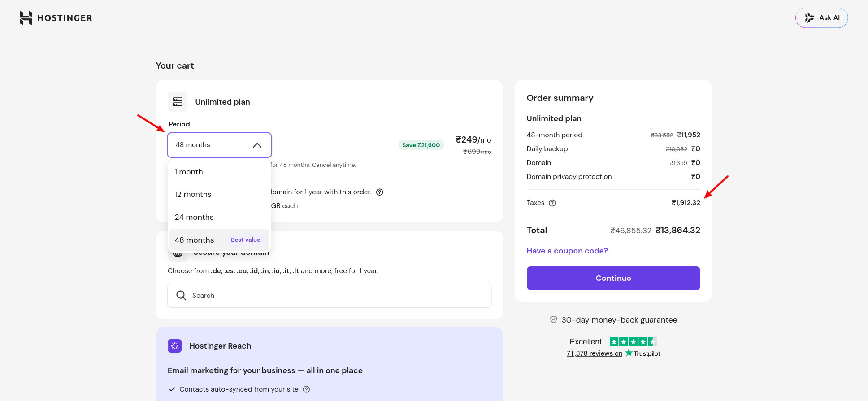
Task: Click the Hostinger Reach app icon
Action: [175, 346]
